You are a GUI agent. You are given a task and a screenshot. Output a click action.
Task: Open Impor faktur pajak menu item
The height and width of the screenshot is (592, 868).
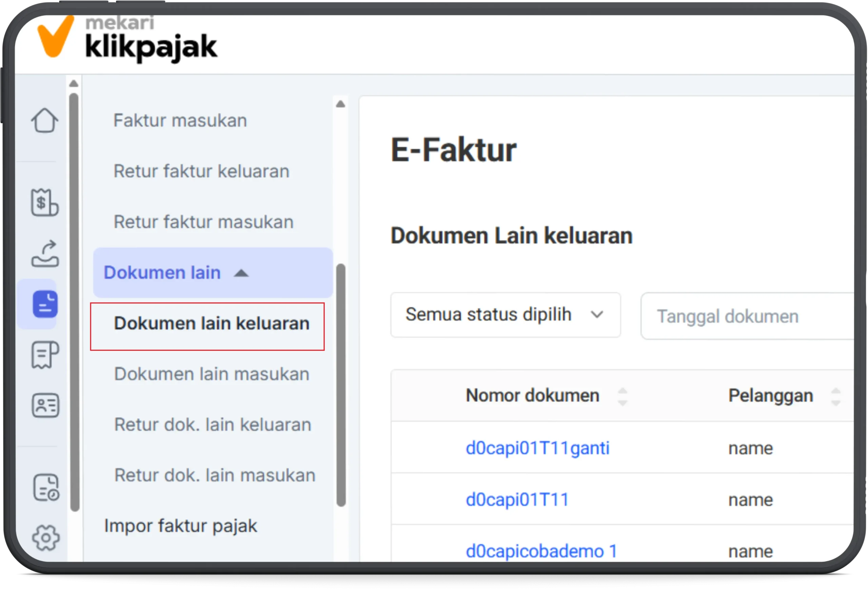click(180, 526)
